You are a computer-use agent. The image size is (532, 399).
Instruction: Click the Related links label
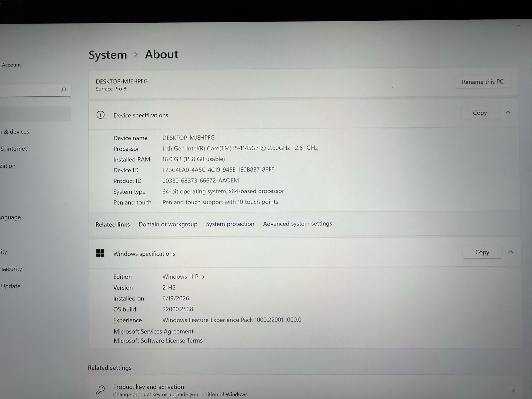112,225
